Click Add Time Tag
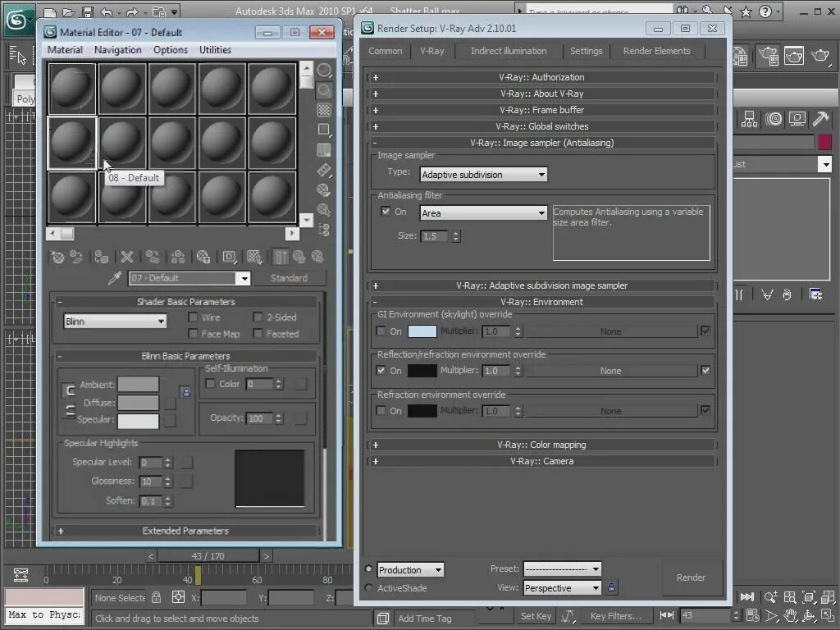The width and height of the screenshot is (840, 630). (x=425, y=619)
